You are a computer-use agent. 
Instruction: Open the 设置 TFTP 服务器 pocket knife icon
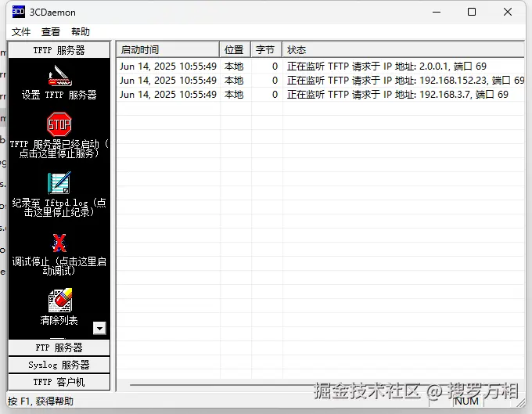(59, 76)
